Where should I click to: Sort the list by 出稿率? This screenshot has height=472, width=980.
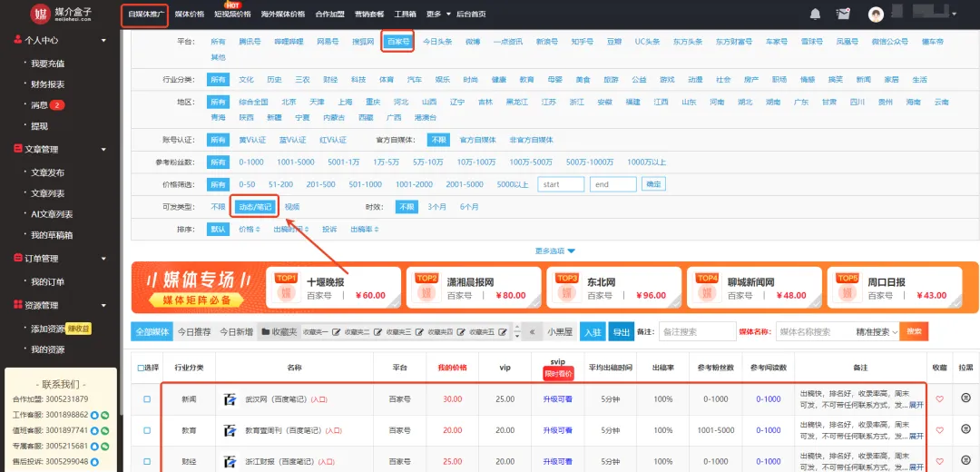coord(365,230)
